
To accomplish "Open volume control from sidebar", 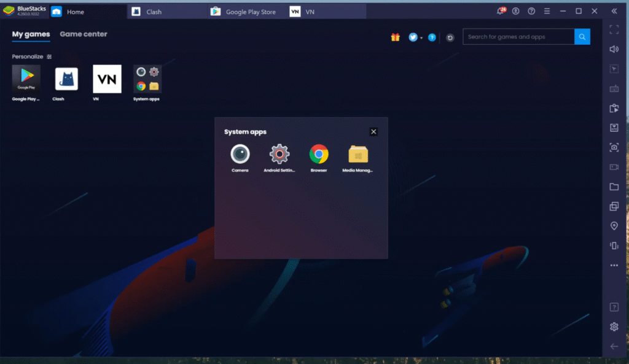I will tap(614, 48).
